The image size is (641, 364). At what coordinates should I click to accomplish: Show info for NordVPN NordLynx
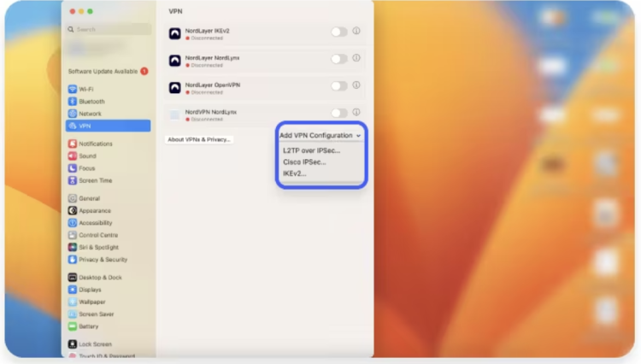[356, 112]
